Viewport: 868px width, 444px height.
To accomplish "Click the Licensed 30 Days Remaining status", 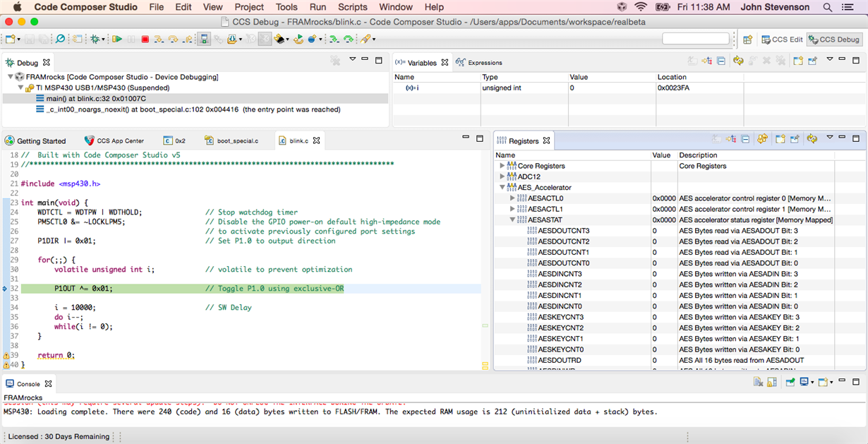I will tap(59, 436).
